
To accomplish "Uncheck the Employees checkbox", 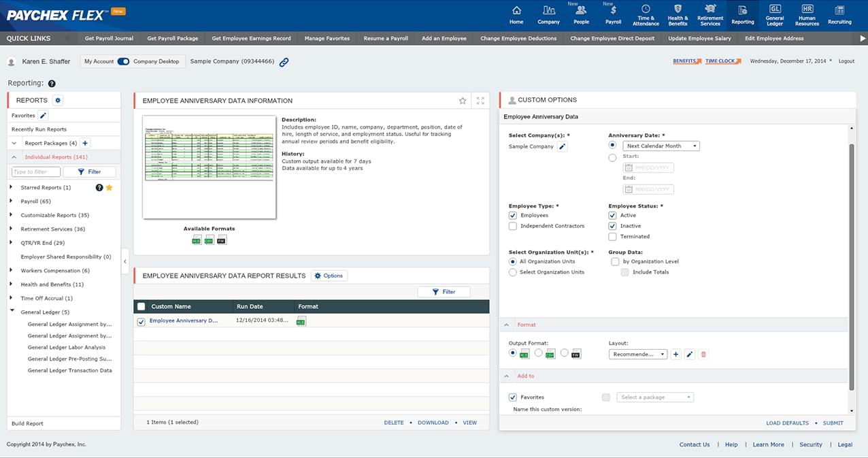I will 513,215.
